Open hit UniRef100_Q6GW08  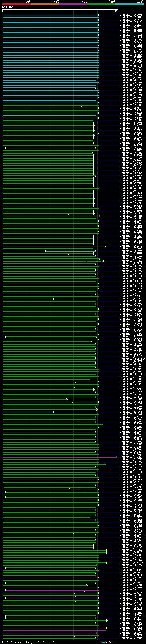pos(131,15)
